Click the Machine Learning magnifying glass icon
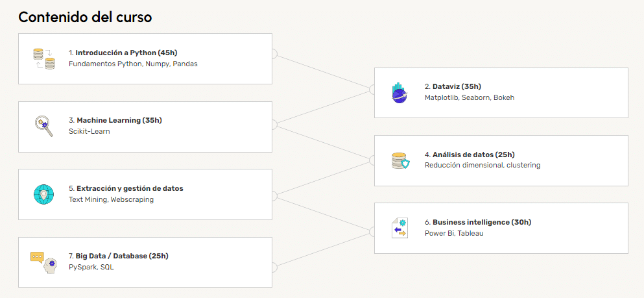The width and height of the screenshot is (644, 298). tap(44, 126)
